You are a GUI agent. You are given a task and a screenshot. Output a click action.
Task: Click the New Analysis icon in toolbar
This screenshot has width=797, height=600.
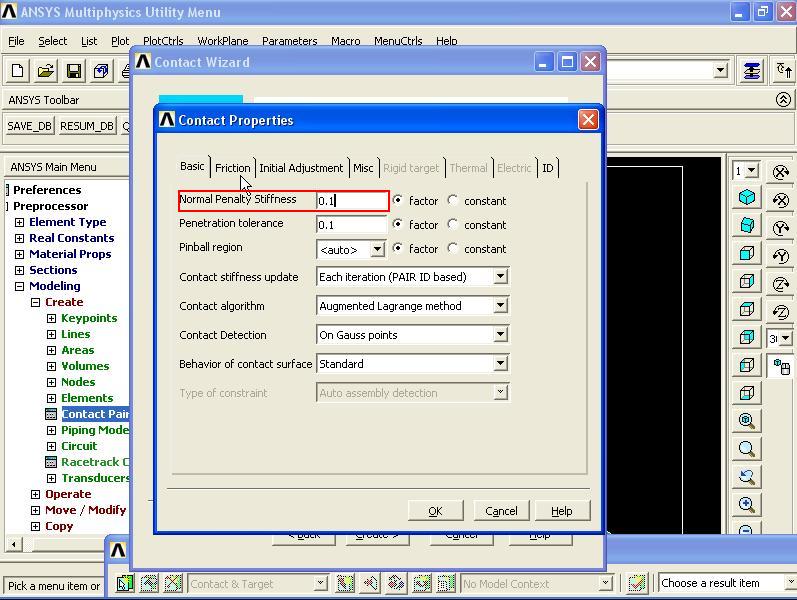click(17, 71)
